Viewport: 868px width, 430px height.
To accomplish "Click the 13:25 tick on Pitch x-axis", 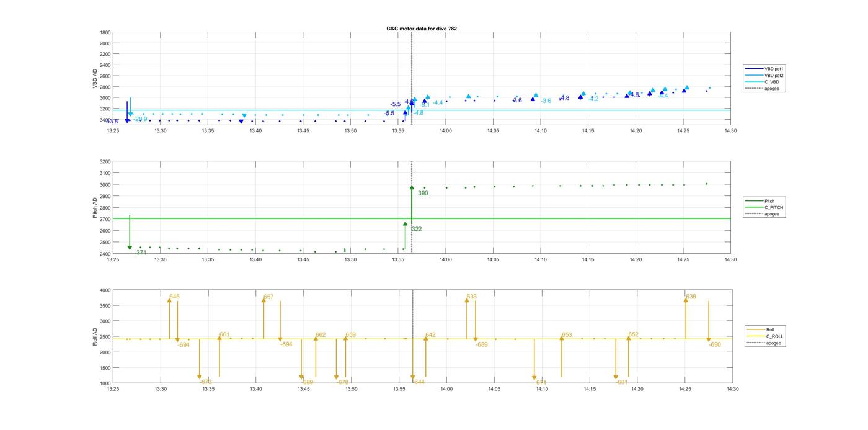I will [112, 259].
